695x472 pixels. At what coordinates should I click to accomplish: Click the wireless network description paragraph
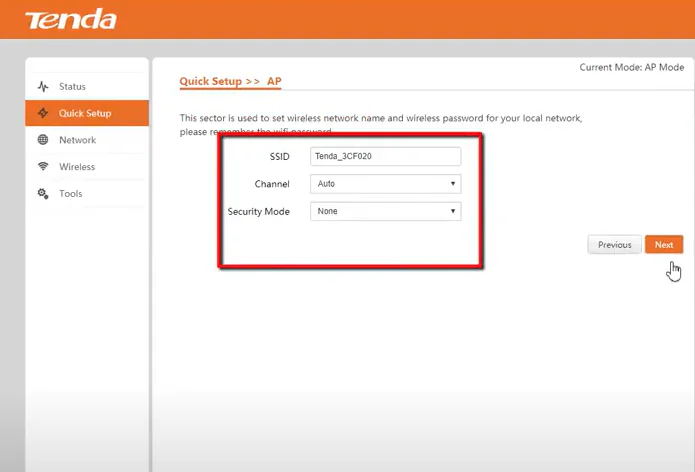381,125
